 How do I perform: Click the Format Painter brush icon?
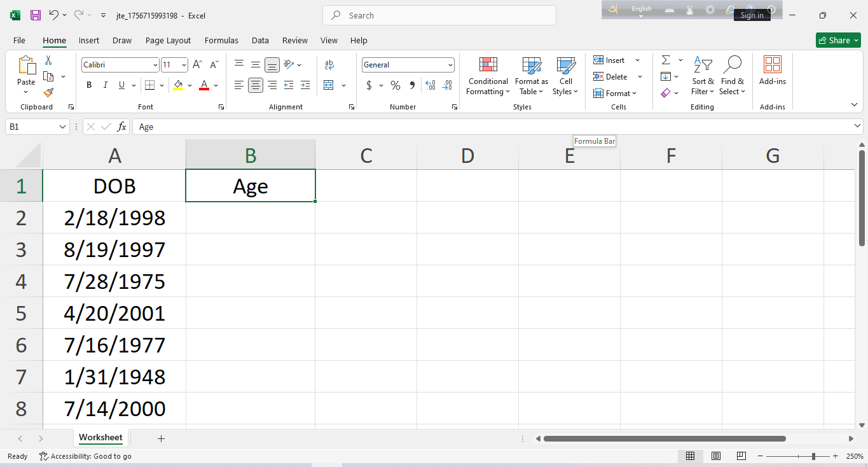pos(48,93)
